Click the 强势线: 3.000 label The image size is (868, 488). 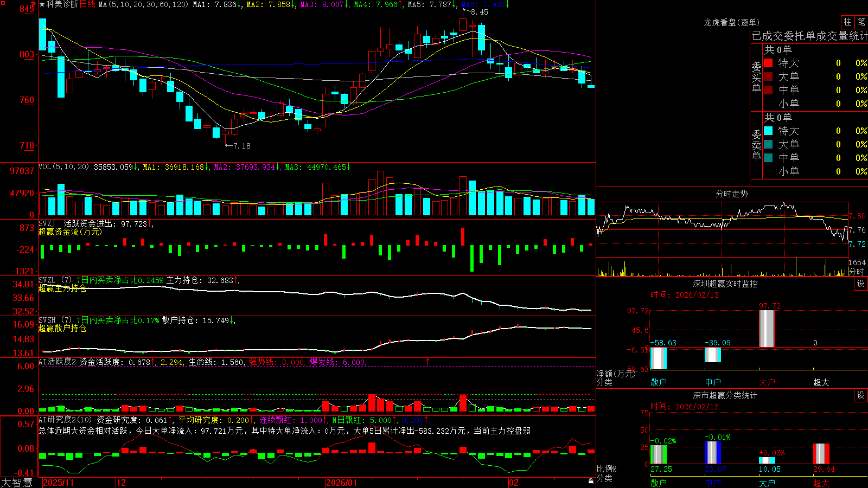coord(277,362)
